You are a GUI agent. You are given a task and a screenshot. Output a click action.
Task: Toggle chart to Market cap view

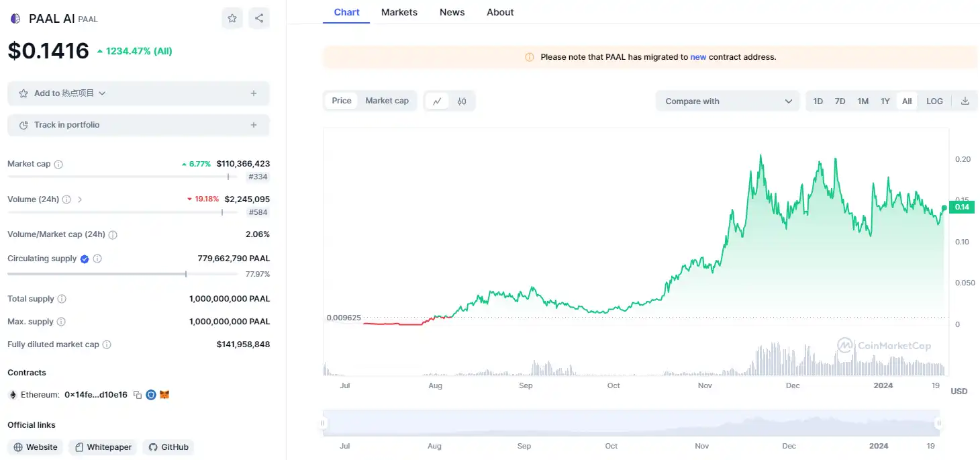(x=387, y=101)
